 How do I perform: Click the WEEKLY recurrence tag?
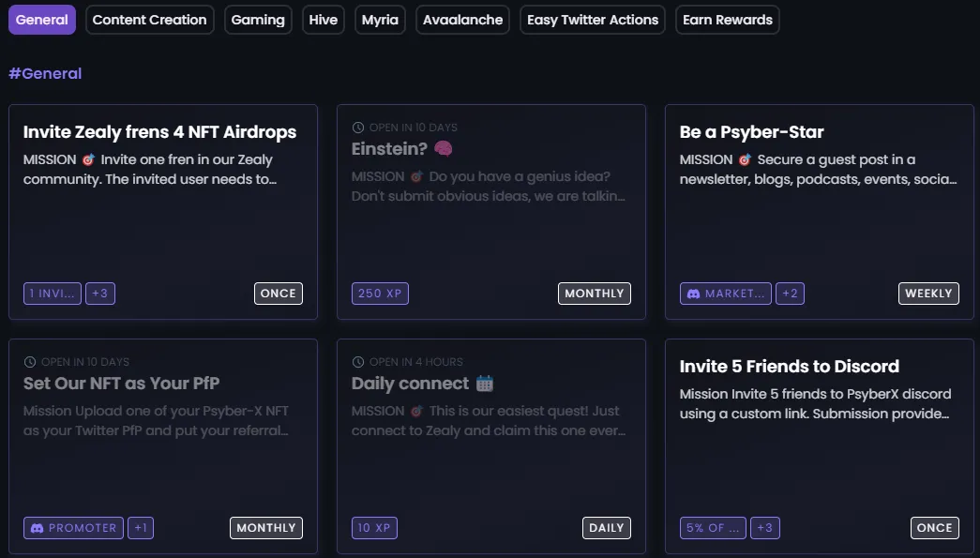point(928,294)
